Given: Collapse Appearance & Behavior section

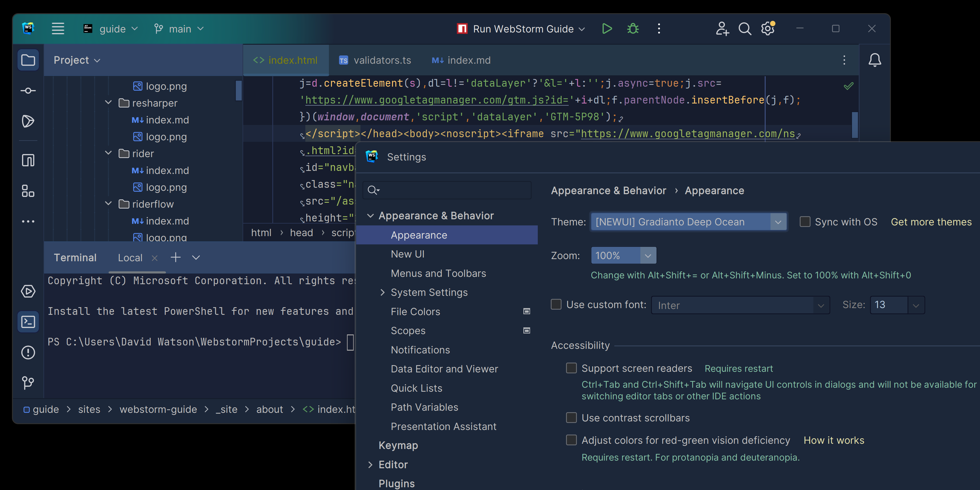Looking at the screenshot, I should [370, 216].
